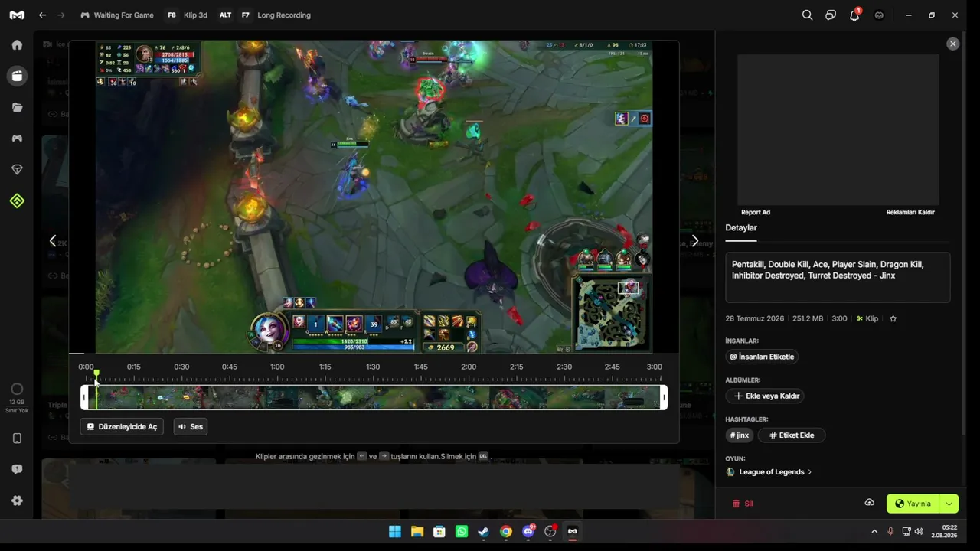980x551 pixels.
Task: Click the Klip type label
Action: click(x=867, y=318)
